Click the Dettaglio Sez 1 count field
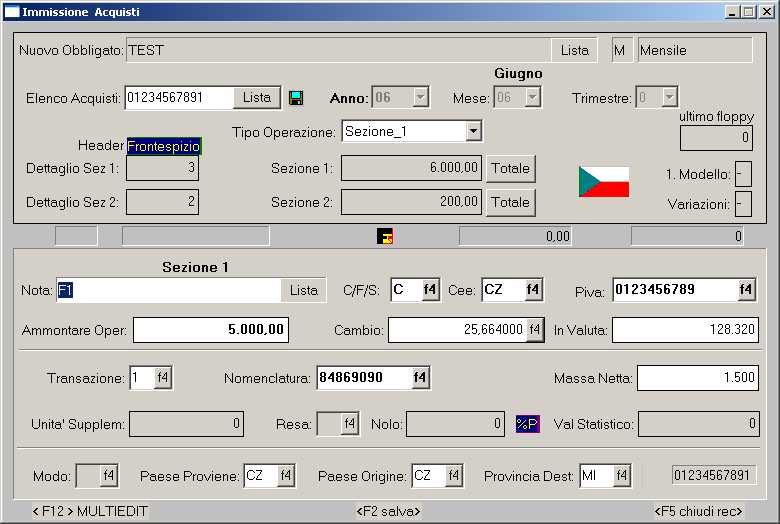Image resolution: width=780 pixels, height=524 pixels. [x=162, y=168]
